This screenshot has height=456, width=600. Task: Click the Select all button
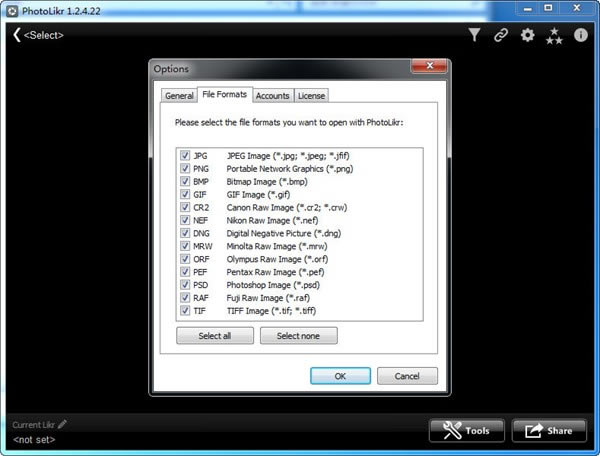click(x=215, y=335)
